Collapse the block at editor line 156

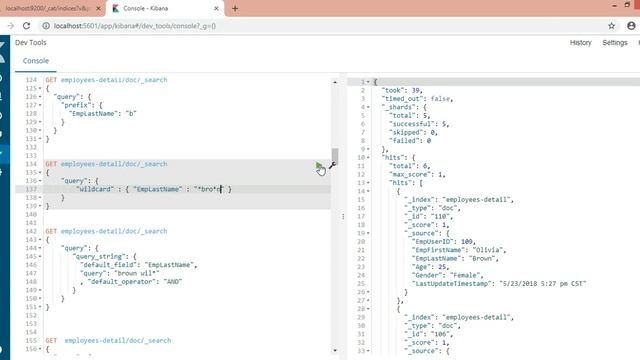coord(40,349)
